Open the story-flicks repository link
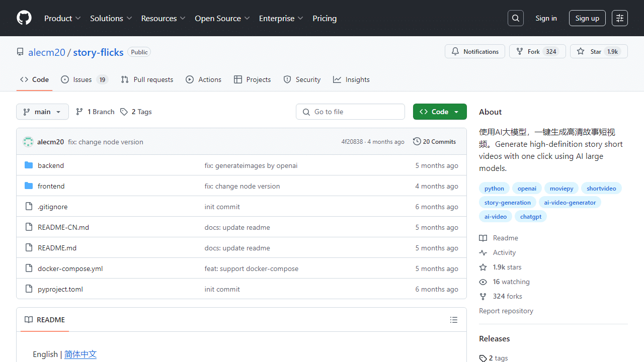This screenshot has height=362, width=644. click(98, 52)
